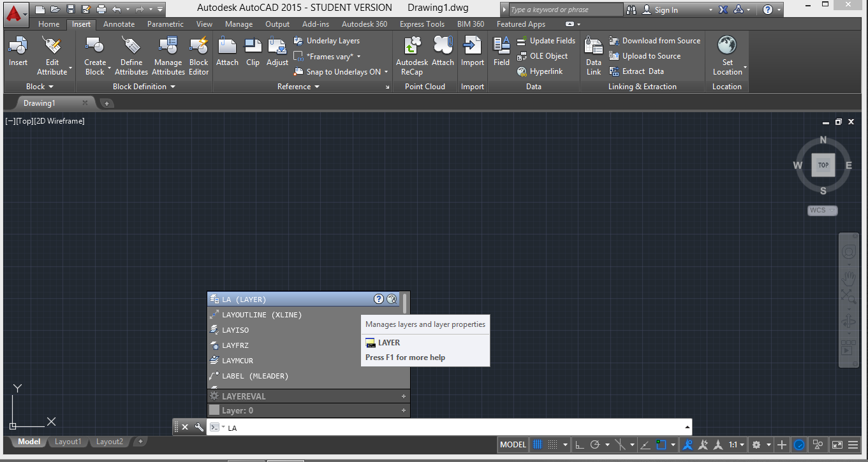Image resolution: width=868 pixels, height=462 pixels.
Task: Open Define Attributes tool
Action: (x=131, y=56)
